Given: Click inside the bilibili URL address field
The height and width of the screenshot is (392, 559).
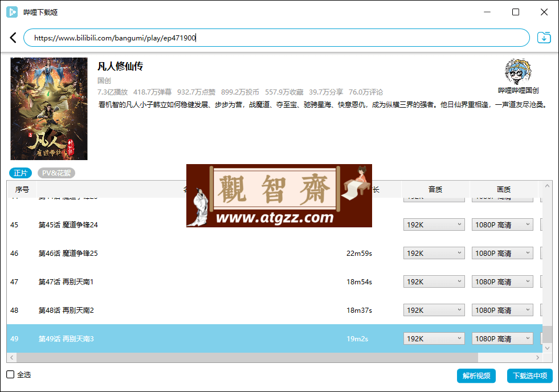Looking at the screenshot, I should click(x=276, y=38).
